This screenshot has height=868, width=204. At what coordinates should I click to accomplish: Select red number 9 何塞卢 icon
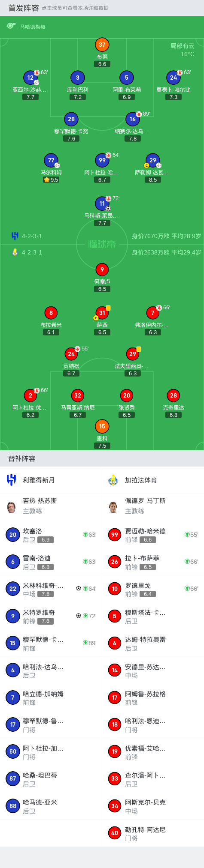click(102, 269)
